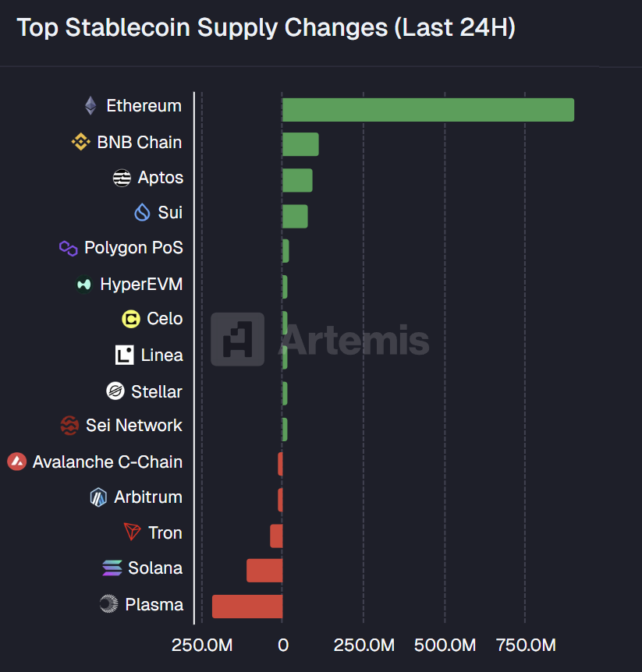Click the Arbitrum shield icon

(x=98, y=497)
